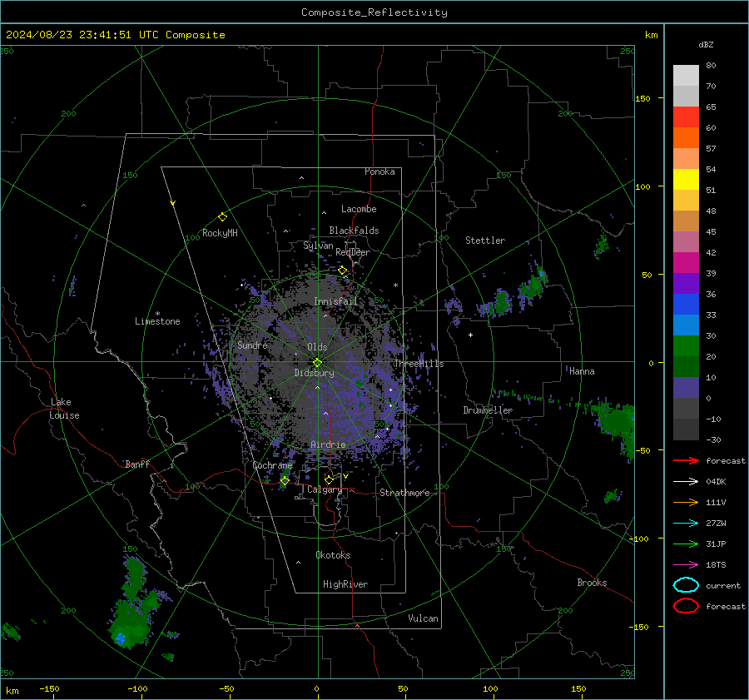Click the yellow diamond marker below Cochrane
The width and height of the screenshot is (749, 700).
[285, 480]
